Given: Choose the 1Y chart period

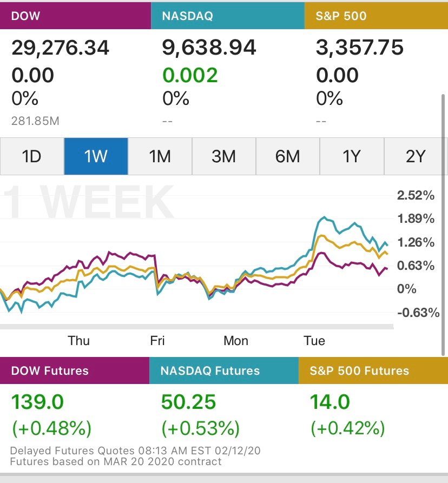Looking at the screenshot, I should pos(352,156).
